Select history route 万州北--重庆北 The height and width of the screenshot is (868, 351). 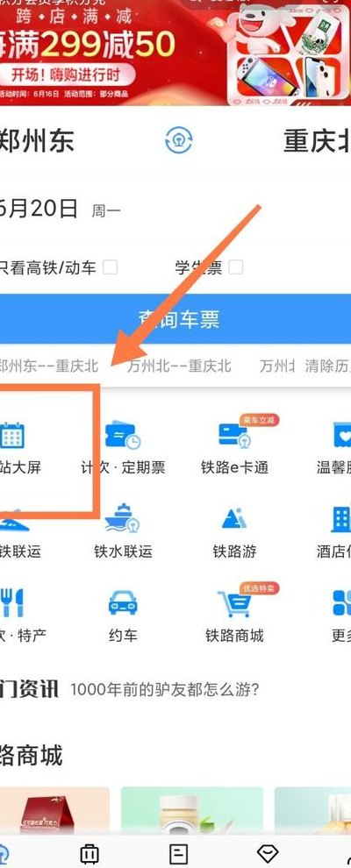[x=179, y=366]
